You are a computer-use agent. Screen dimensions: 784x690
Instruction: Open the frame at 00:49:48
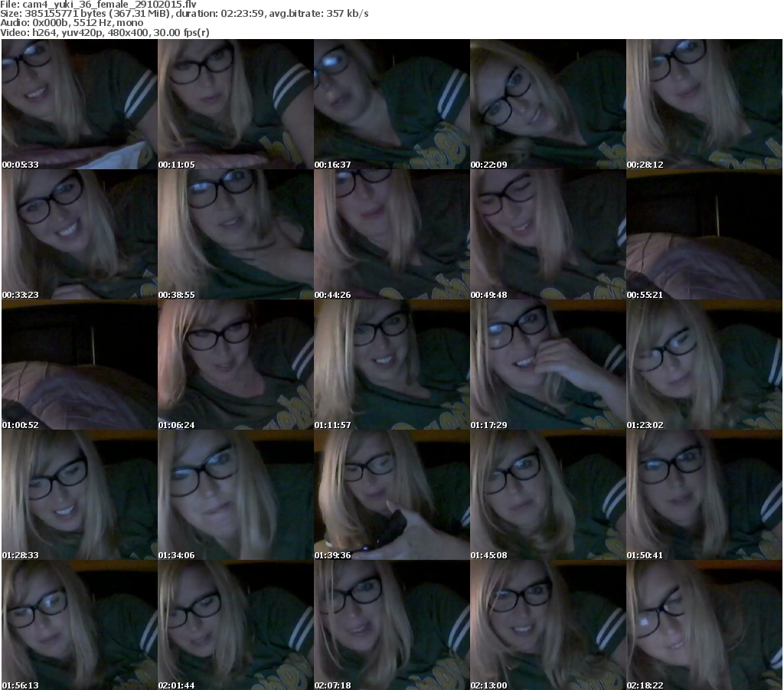pyautogui.click(x=548, y=234)
